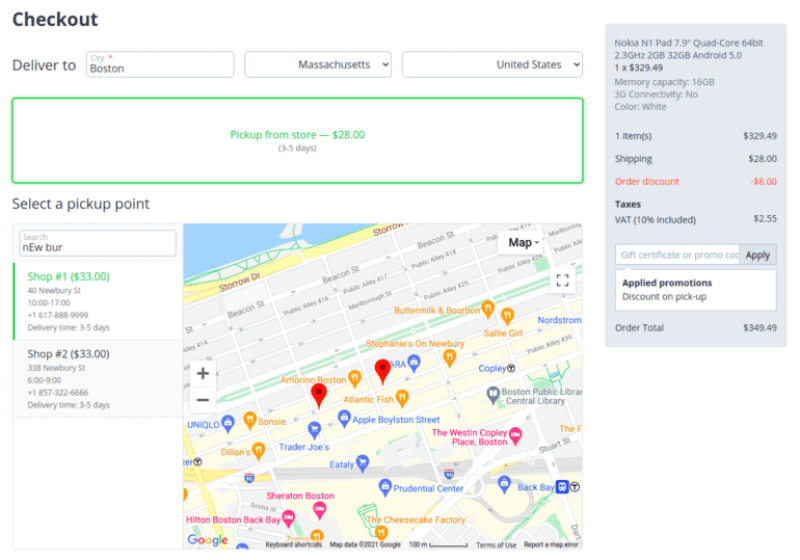The width and height of the screenshot is (800, 560).
Task: Select Shop #2 at 338 Newbury St
Action: pos(97,378)
